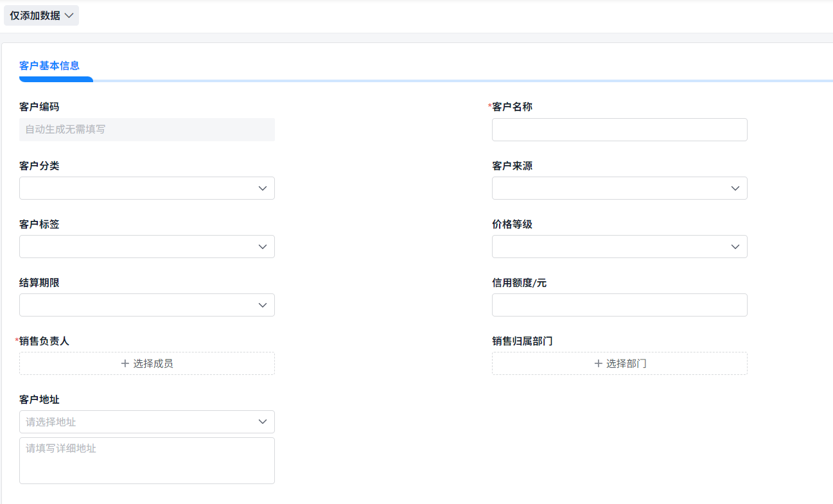Click the down-arrow icon in 客户来源 field
Image resolution: width=833 pixels, height=504 pixels.
[x=735, y=188]
